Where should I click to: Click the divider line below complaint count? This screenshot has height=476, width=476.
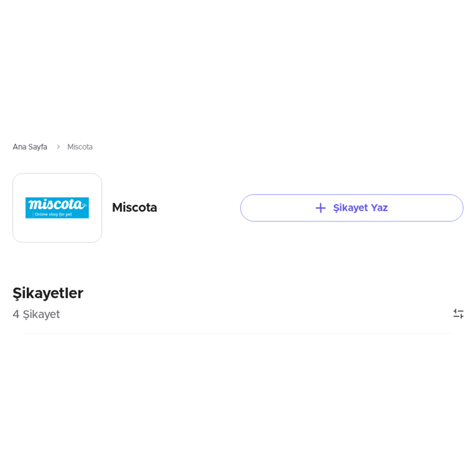238,333
